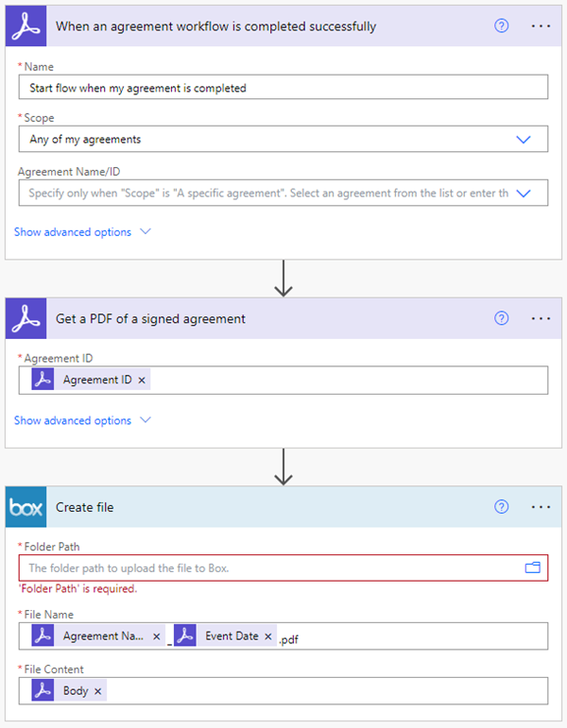The image size is (567, 728).
Task: Remove the Body token from File Content
Action: 97,691
